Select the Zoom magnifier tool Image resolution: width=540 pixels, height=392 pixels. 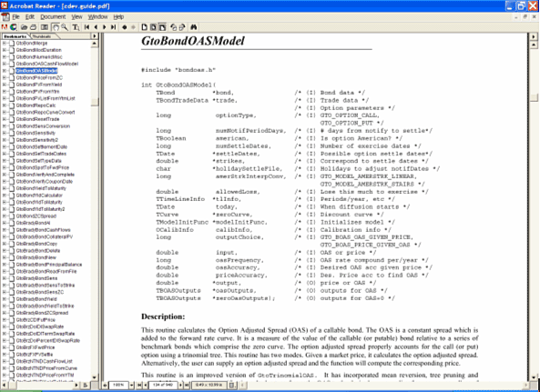(x=65, y=27)
